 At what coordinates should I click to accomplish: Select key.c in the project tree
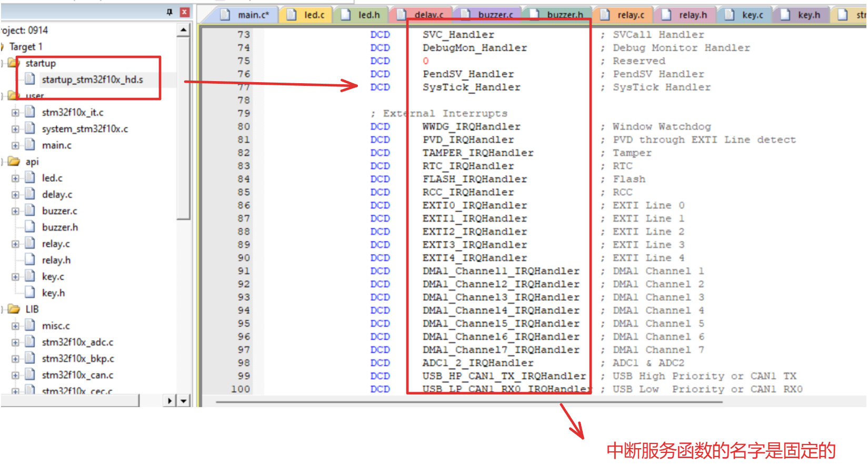53,276
